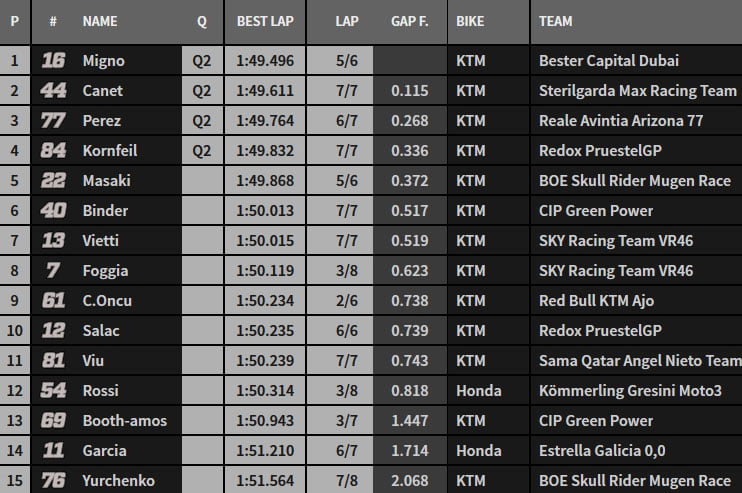Click team Kömmerling Gresini Moto3
The width and height of the screenshot is (742, 493).
pyautogui.click(x=630, y=391)
